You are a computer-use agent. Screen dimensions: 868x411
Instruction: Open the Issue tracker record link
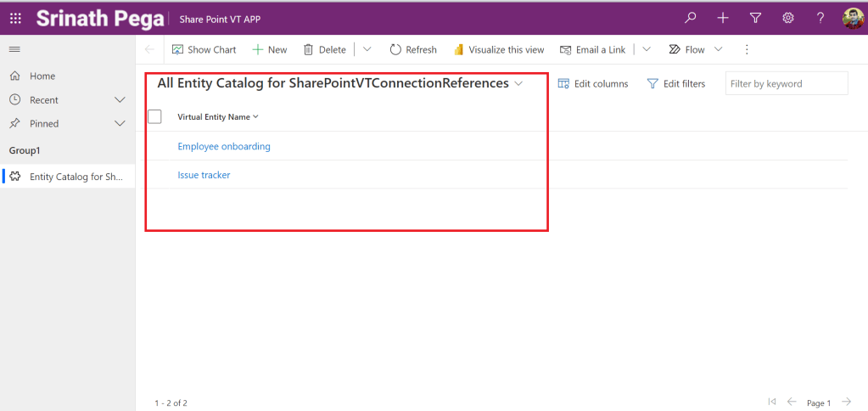204,175
